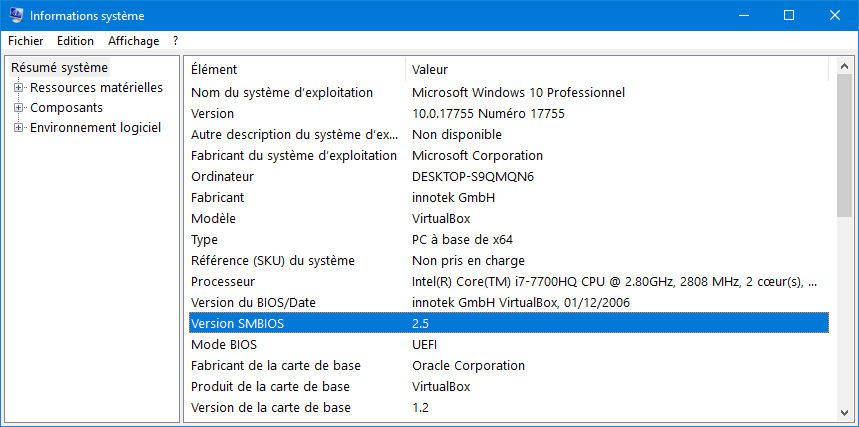Open the Edition menu
The width and height of the screenshot is (859, 427).
(75, 41)
